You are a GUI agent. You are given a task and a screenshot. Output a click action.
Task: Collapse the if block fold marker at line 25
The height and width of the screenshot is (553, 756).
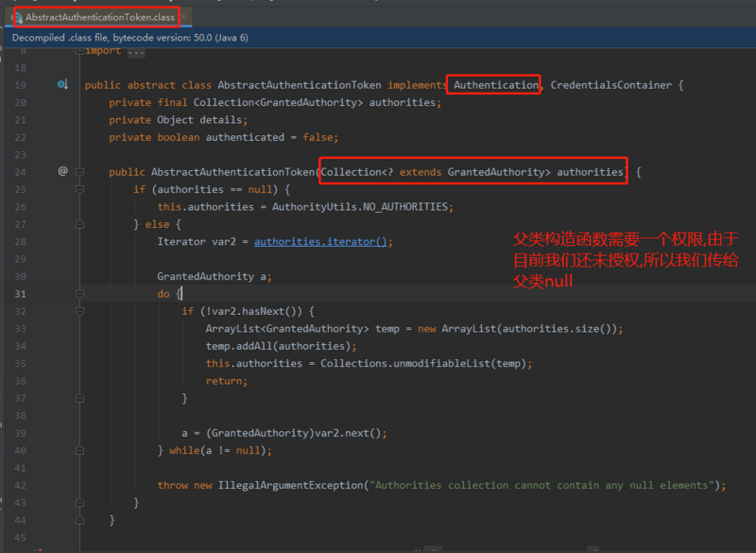point(80,188)
